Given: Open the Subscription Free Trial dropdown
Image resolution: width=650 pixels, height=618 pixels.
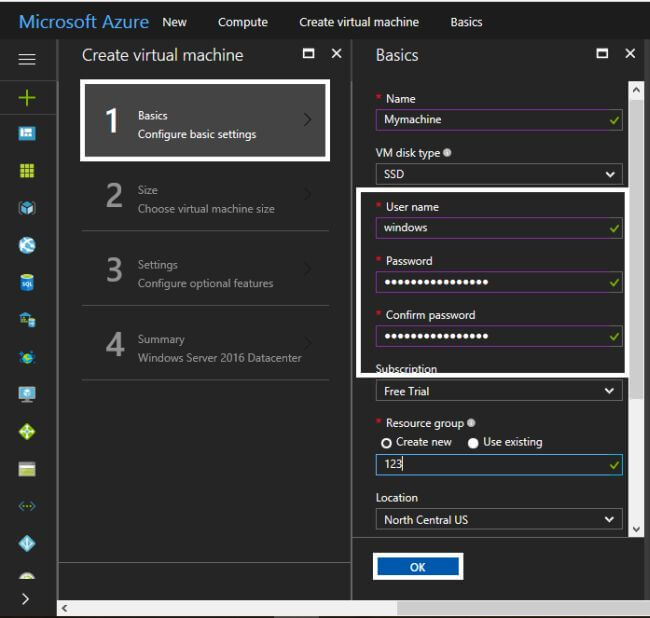Looking at the screenshot, I should click(x=498, y=391).
